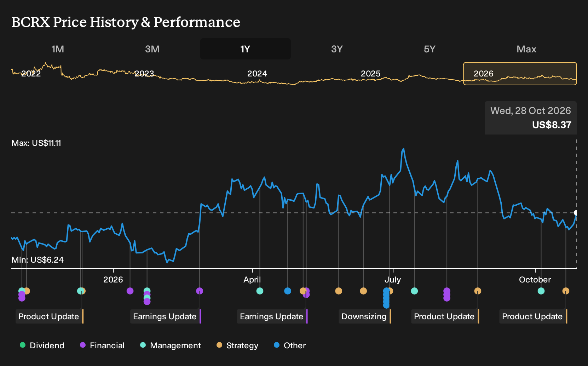
Task: Click bottom purple dot of the early February stack
Action: pyautogui.click(x=147, y=302)
